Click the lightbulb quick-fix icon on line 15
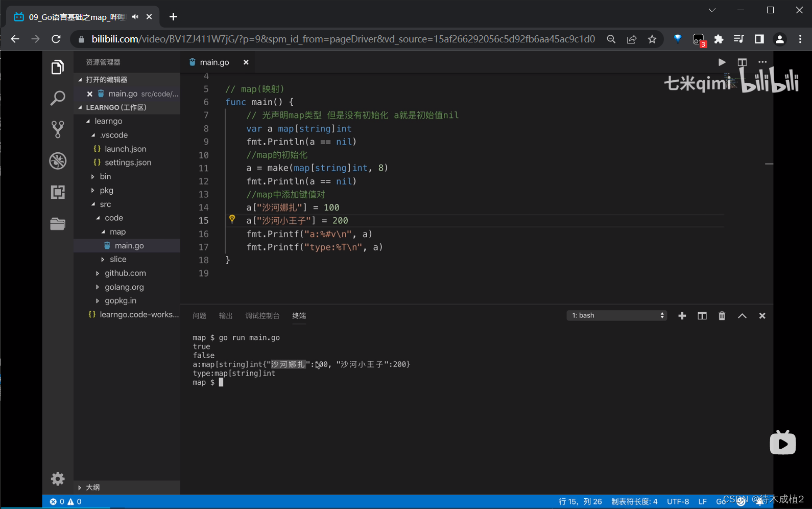The width and height of the screenshot is (812, 509). 232,219
